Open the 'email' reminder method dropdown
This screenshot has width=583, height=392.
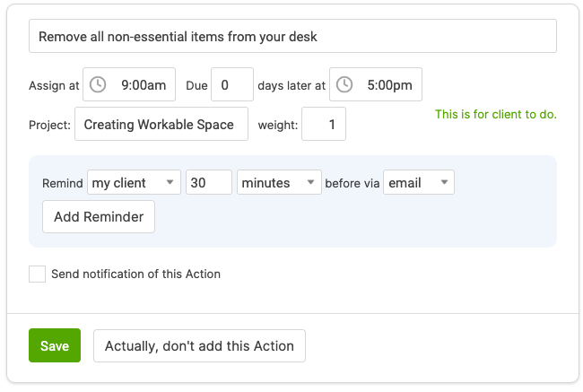418,183
